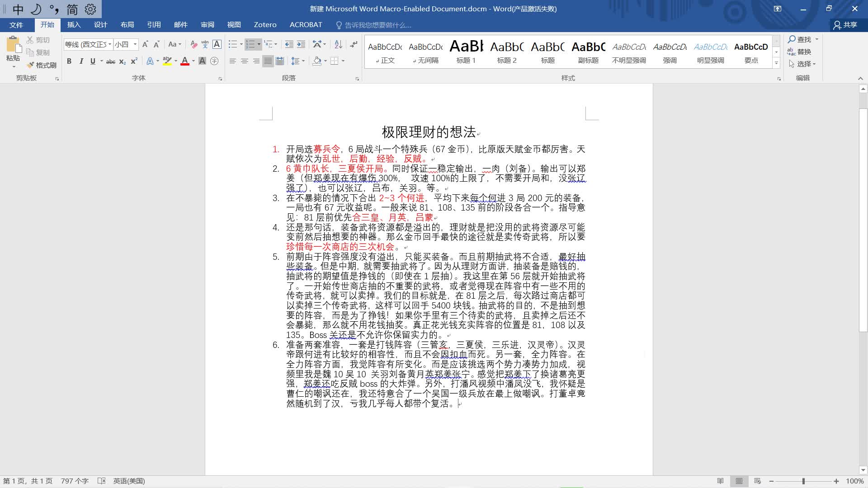Toggle subscript formatting
Image resolution: width=868 pixels, height=488 pixels.
click(123, 61)
